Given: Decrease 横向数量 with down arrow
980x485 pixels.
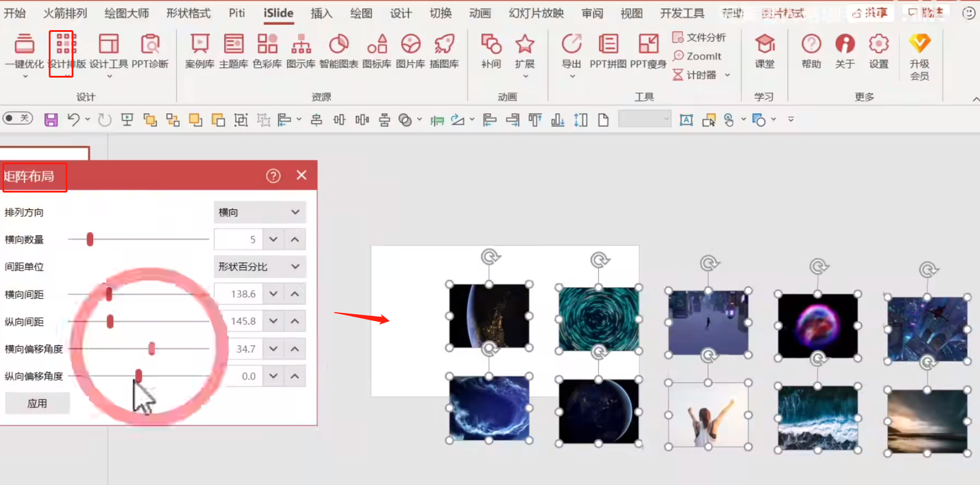Looking at the screenshot, I should point(273,239).
